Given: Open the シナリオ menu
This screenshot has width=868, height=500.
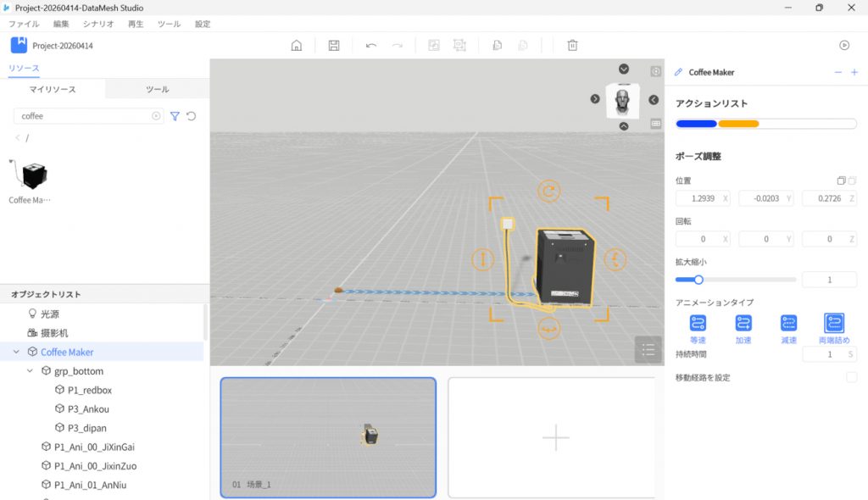Looking at the screenshot, I should coord(98,25).
